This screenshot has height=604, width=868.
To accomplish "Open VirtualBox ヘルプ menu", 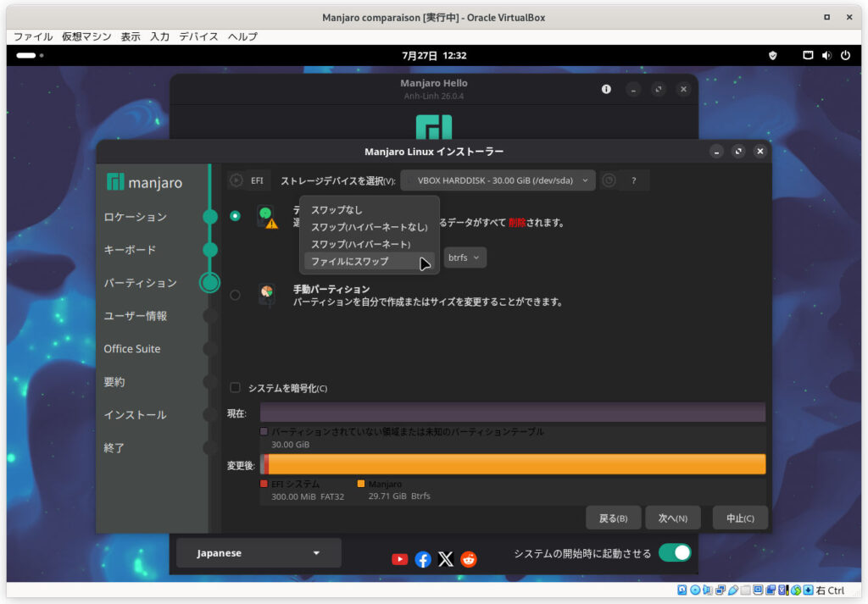I will pos(242,36).
